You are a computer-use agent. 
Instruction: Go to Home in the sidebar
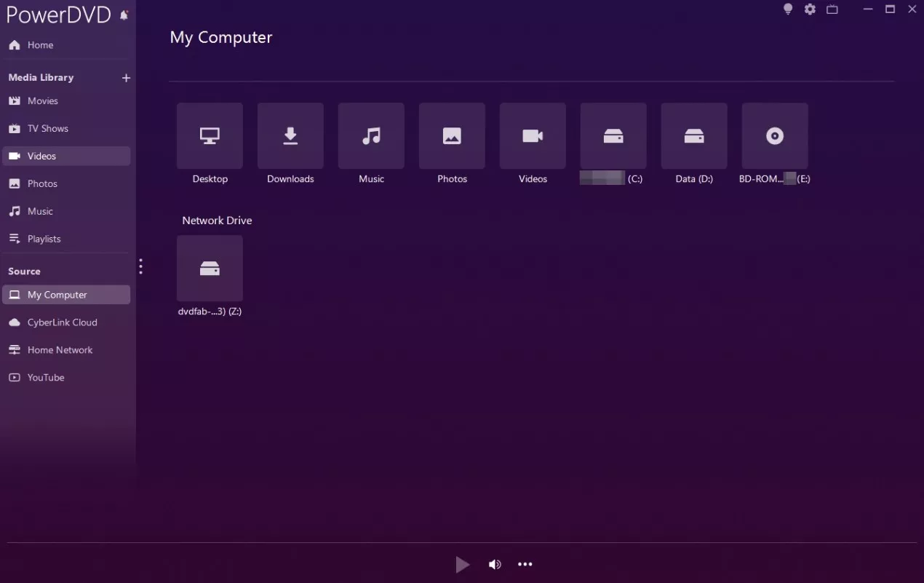[67, 45]
